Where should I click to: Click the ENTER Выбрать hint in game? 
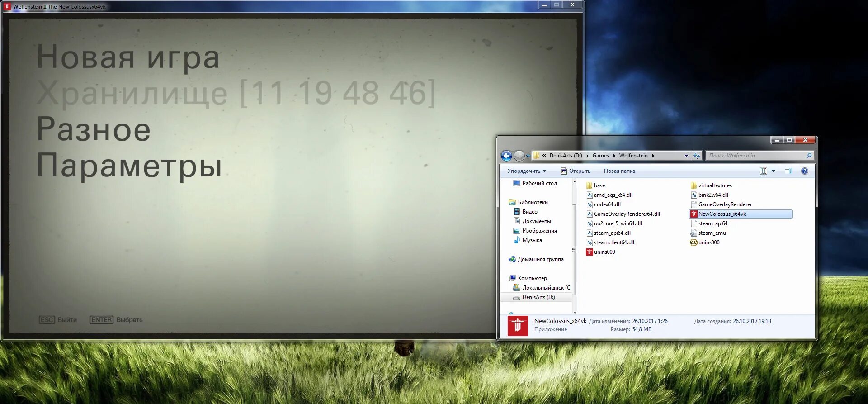(x=116, y=320)
